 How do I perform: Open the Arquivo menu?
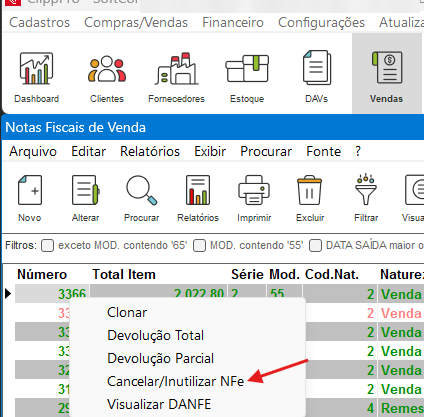pyautogui.click(x=33, y=152)
